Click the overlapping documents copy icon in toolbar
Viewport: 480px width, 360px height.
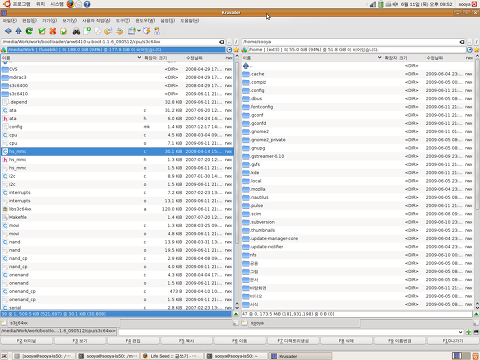(98, 31)
